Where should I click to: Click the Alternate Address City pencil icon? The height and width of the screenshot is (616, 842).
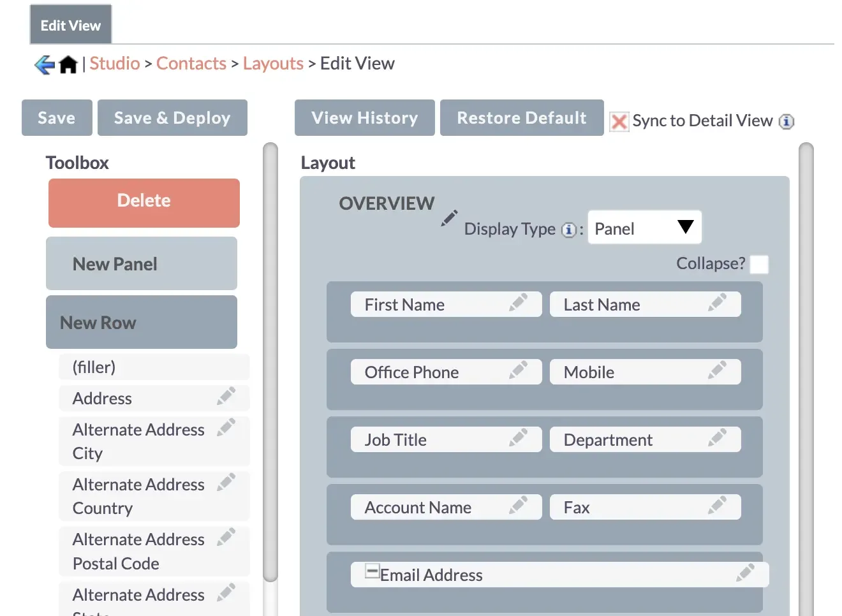click(226, 427)
